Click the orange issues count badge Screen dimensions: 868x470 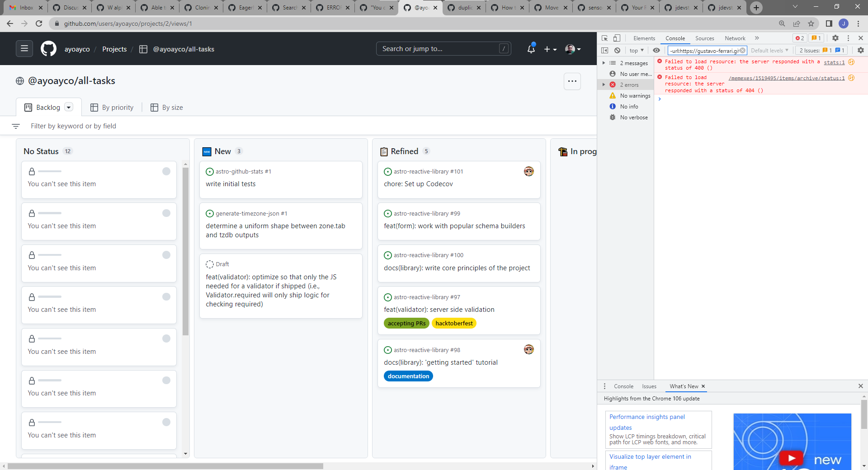coord(816,38)
